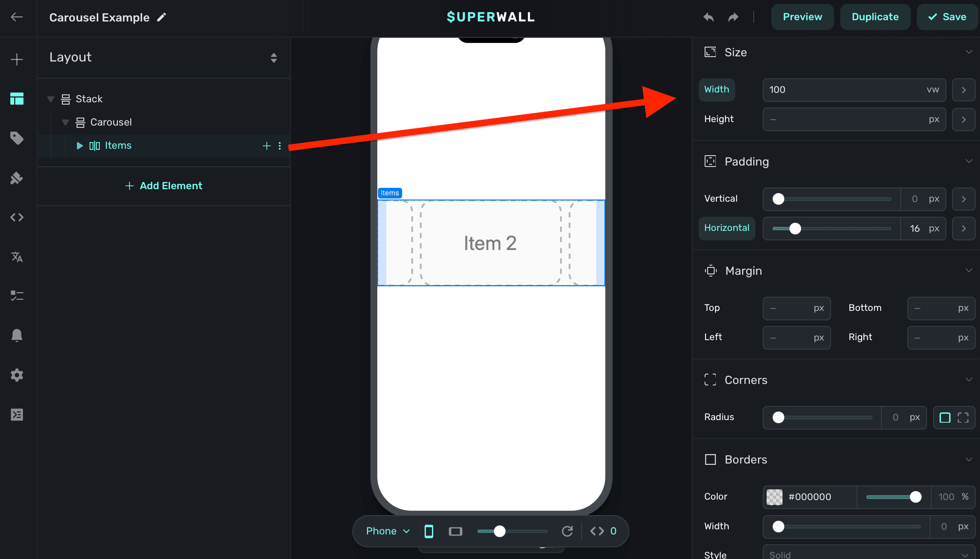
Task: Click the redo arrow icon
Action: point(733,17)
